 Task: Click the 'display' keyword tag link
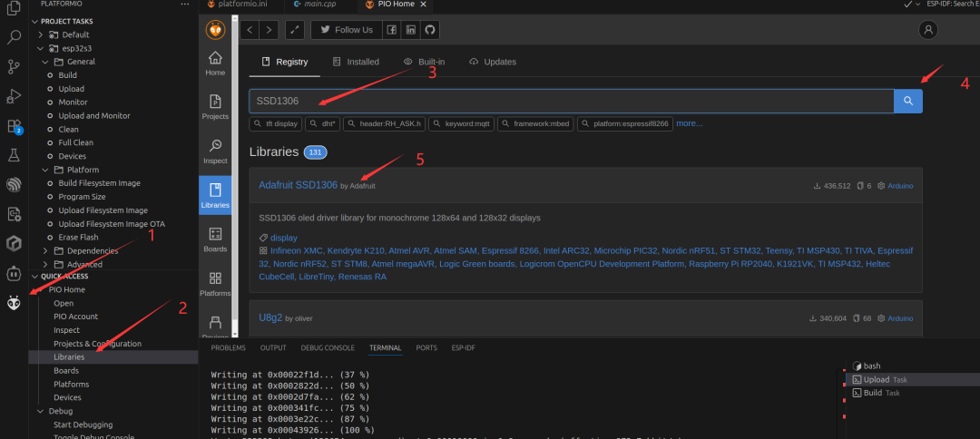[x=284, y=238]
